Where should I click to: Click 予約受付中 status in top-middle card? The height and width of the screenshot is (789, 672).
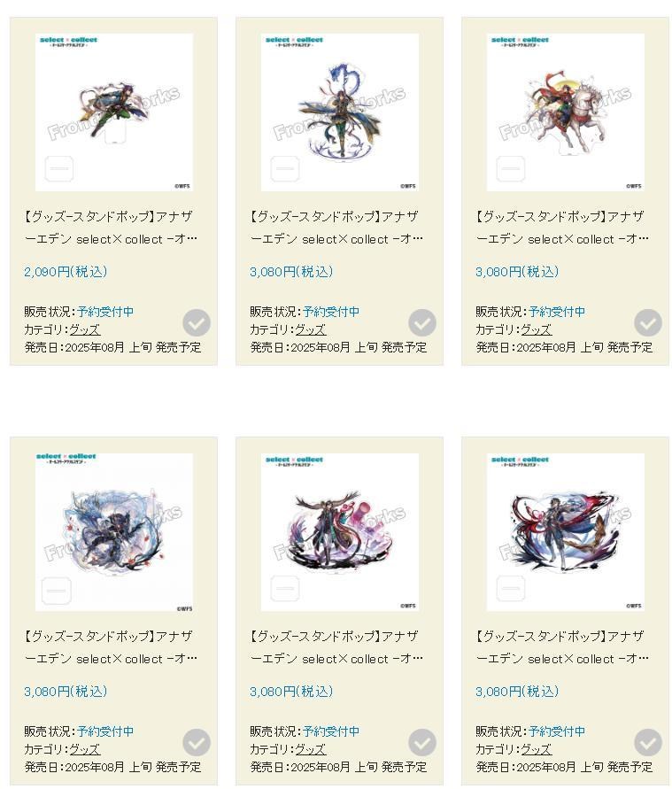pos(331,312)
